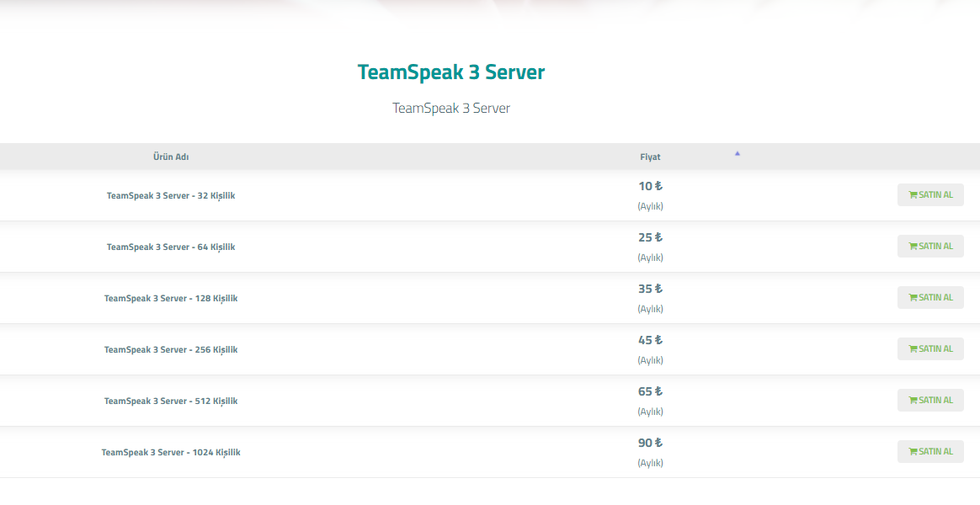
Task: Select the TeamSpeak 3 Server - 128 Kişilik name
Action: 171,298
